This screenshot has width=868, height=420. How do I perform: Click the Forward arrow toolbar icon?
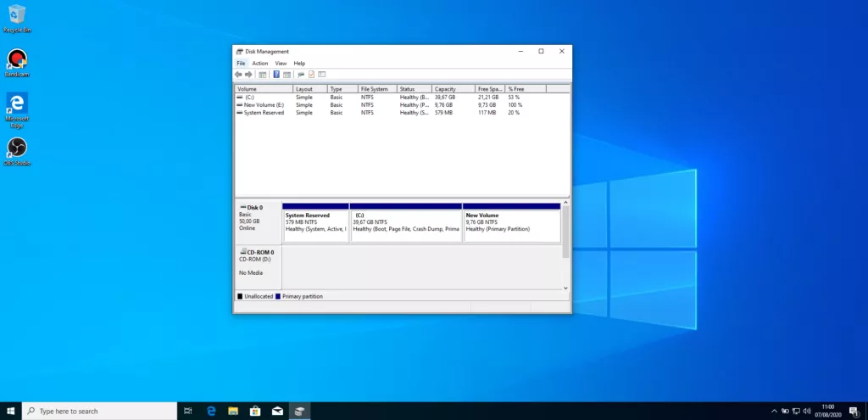click(x=248, y=75)
